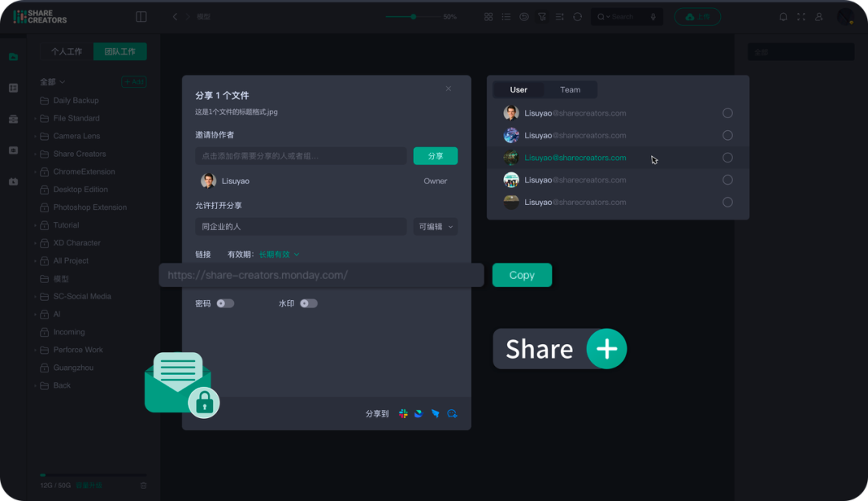
Task: Copy the share link
Action: 522,275
